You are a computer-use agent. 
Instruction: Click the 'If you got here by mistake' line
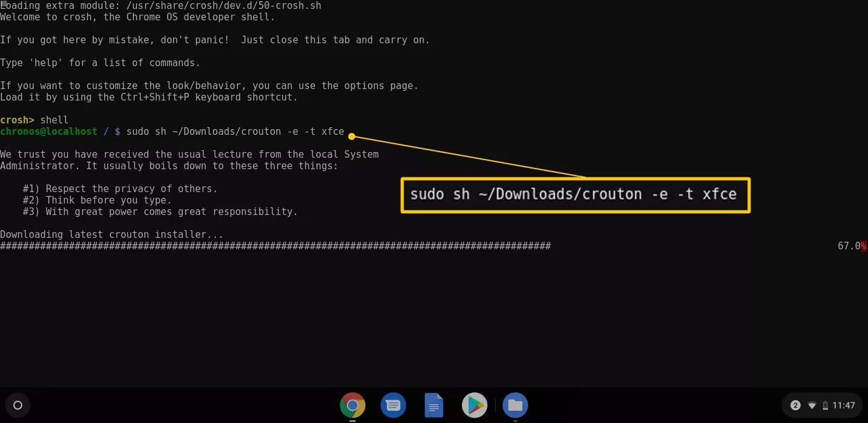(215, 40)
